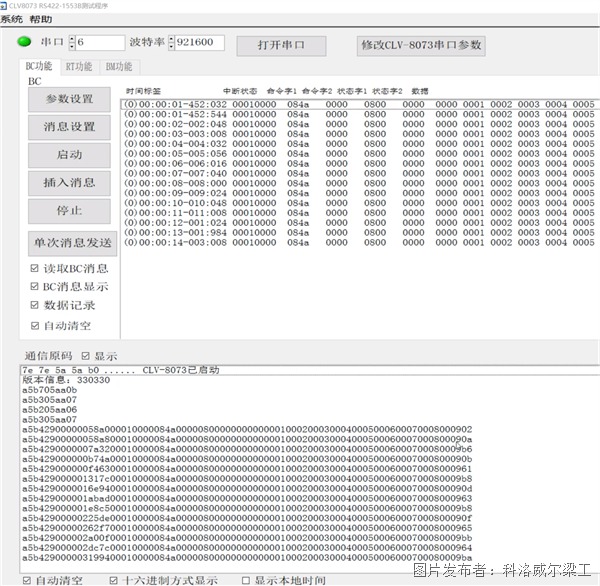
Task: Click 单次消息发送 button
Action: click(x=73, y=243)
